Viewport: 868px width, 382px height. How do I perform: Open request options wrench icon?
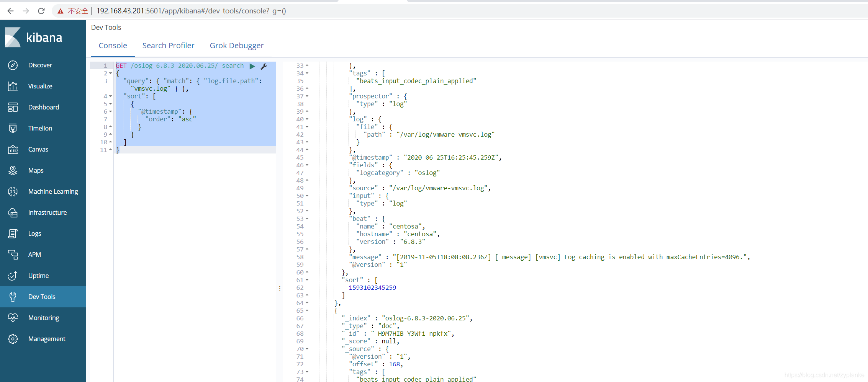click(x=264, y=66)
